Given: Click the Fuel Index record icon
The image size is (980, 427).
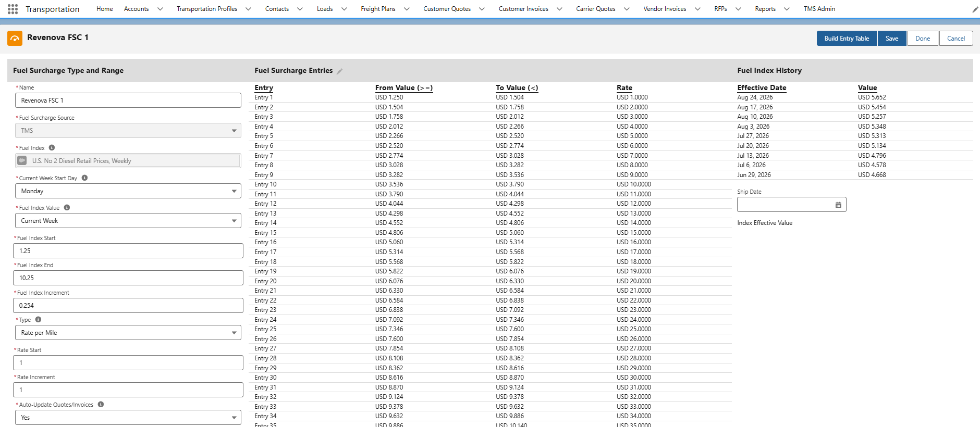Looking at the screenshot, I should [x=22, y=160].
